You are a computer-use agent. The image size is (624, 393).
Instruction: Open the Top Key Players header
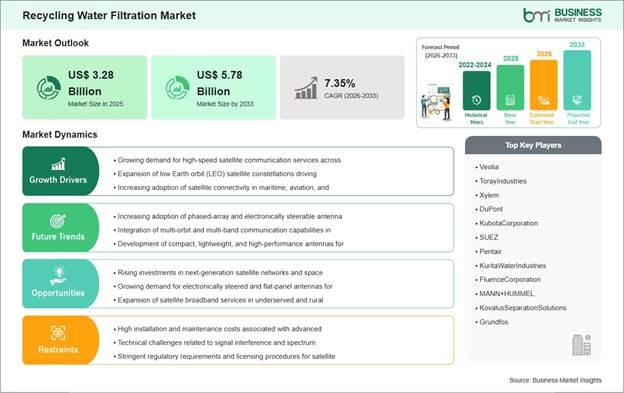click(533, 145)
